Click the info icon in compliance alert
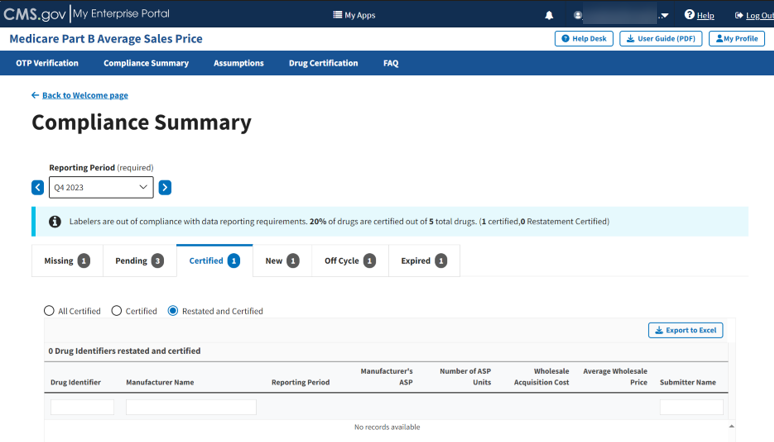 point(55,222)
